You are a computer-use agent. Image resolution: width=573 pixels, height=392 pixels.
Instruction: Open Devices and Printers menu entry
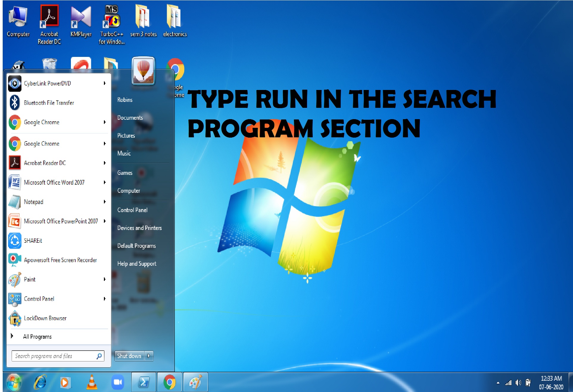[139, 228]
